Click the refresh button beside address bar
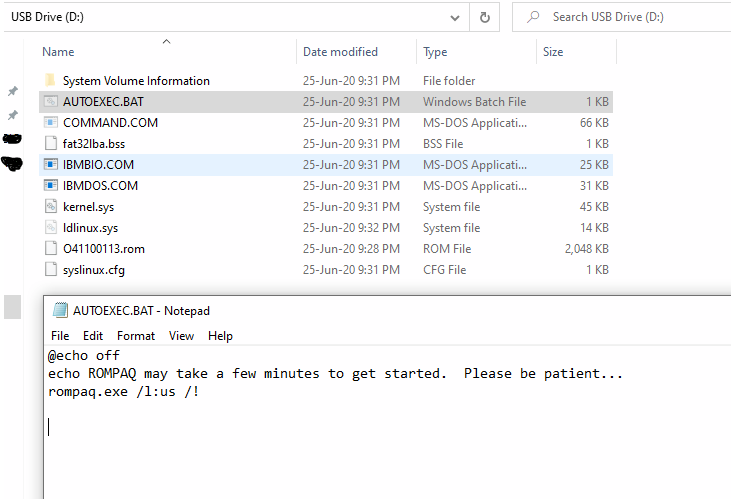This screenshot has width=731, height=499. (x=485, y=17)
